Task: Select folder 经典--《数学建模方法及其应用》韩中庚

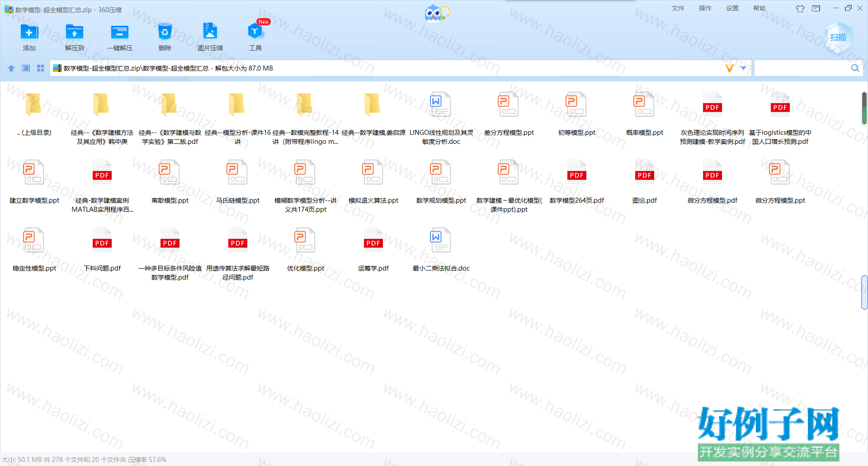Action: [102, 119]
